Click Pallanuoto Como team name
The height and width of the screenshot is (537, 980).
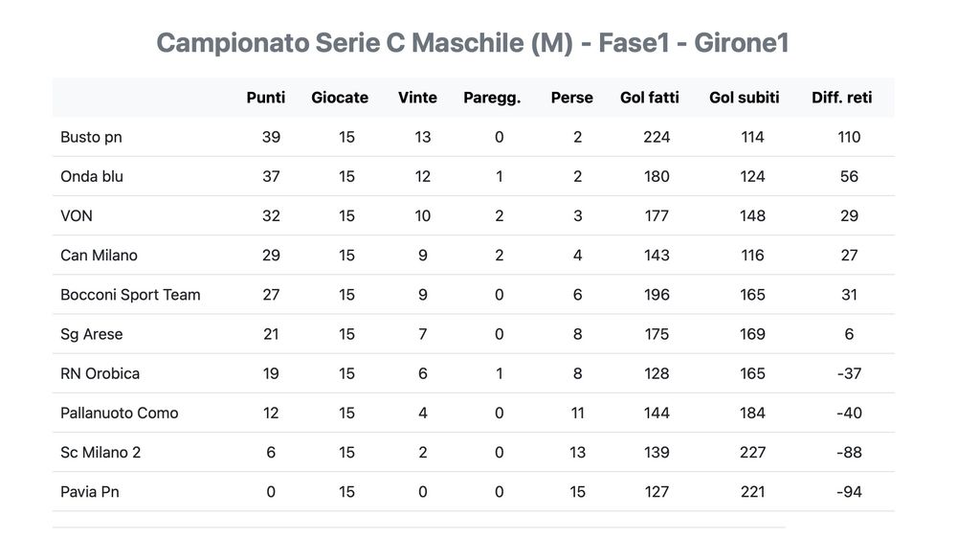[x=119, y=413]
